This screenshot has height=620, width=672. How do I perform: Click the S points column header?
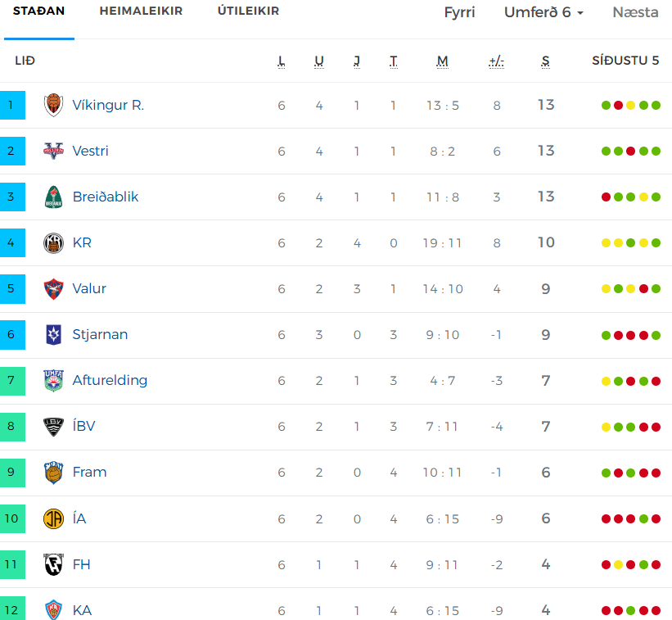click(x=546, y=61)
